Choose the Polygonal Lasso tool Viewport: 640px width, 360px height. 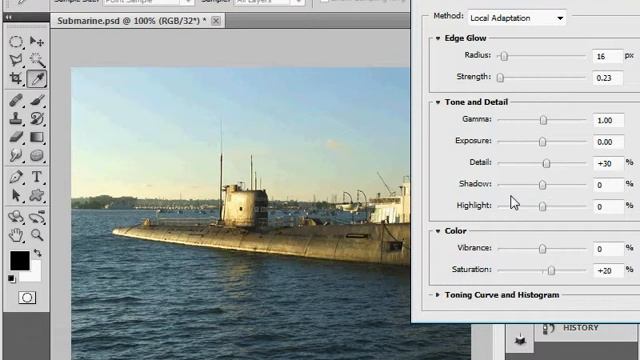(16, 60)
